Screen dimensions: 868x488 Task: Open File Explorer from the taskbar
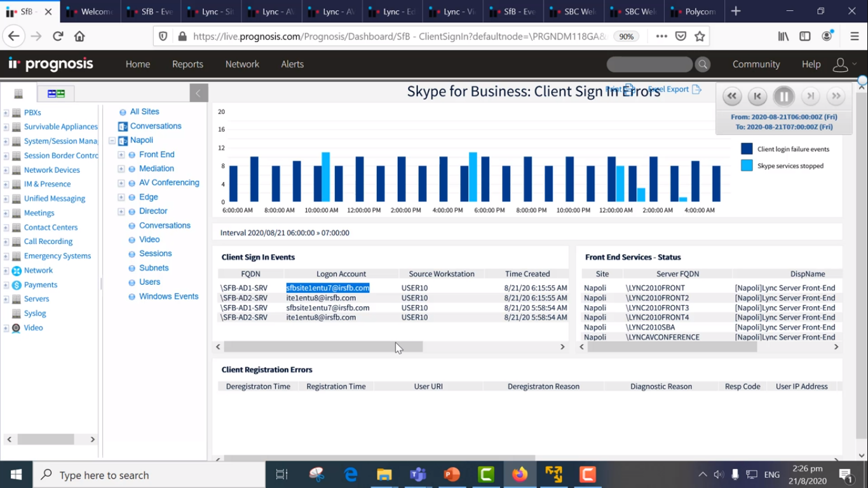[384, 475]
